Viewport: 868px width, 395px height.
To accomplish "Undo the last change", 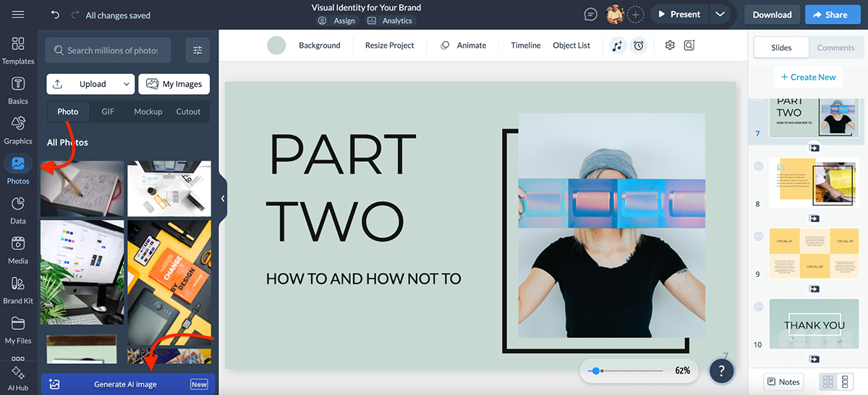I will tap(56, 14).
